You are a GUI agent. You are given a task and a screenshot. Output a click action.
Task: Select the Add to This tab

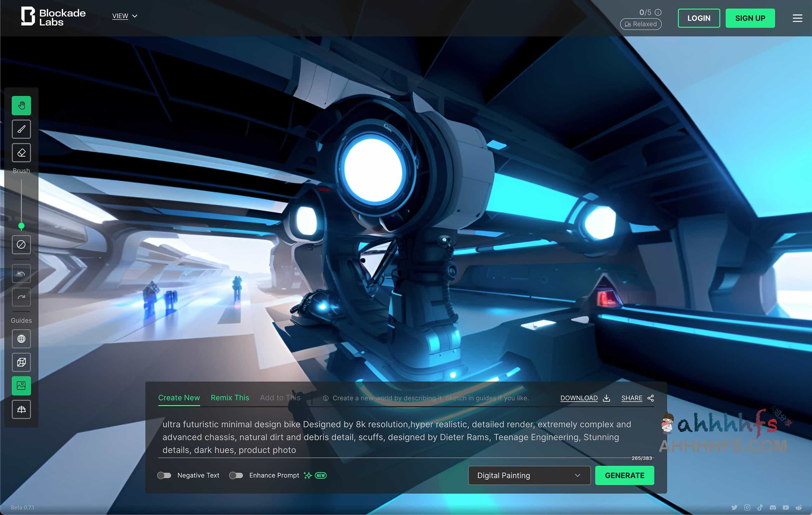pos(280,398)
